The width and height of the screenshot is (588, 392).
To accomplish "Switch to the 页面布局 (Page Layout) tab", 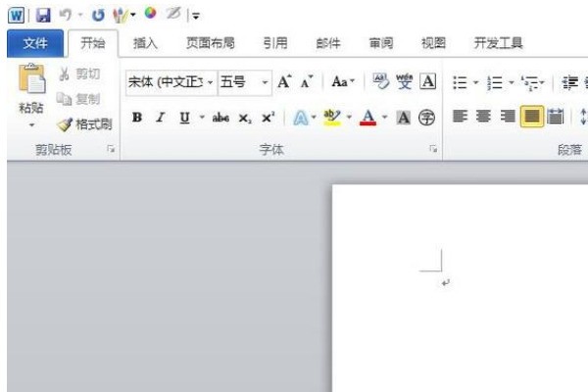I will [211, 43].
